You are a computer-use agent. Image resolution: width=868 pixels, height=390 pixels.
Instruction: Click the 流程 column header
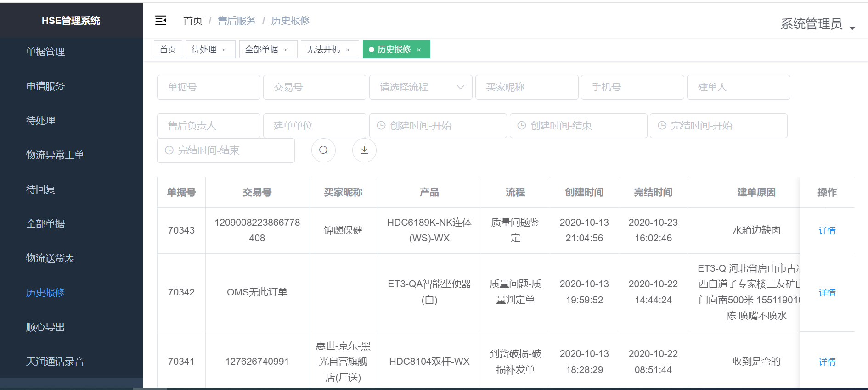515,192
